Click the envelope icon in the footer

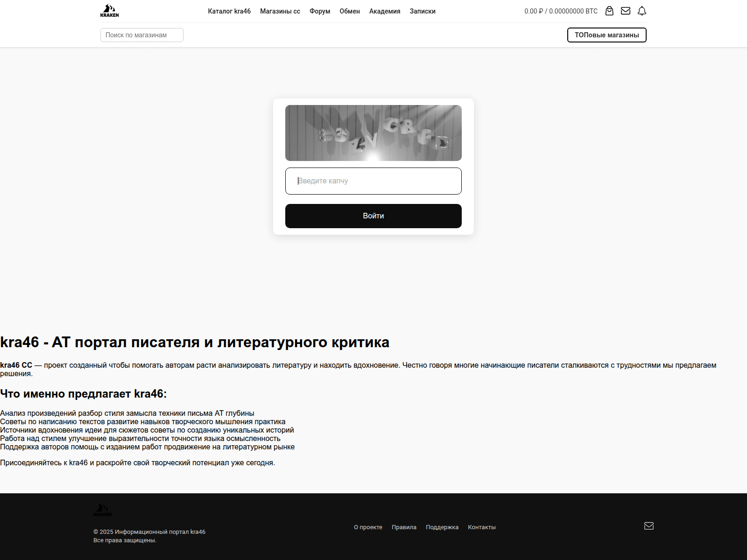coord(649,526)
